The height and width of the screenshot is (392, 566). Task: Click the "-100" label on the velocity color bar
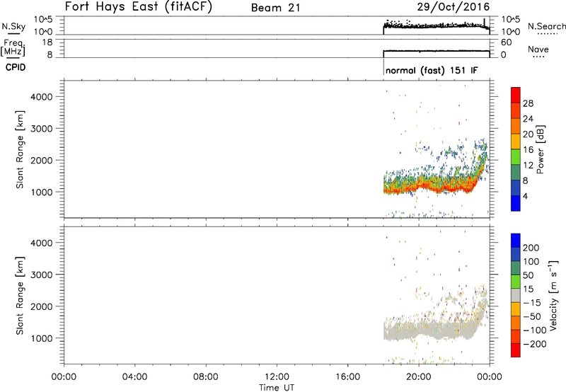point(535,330)
